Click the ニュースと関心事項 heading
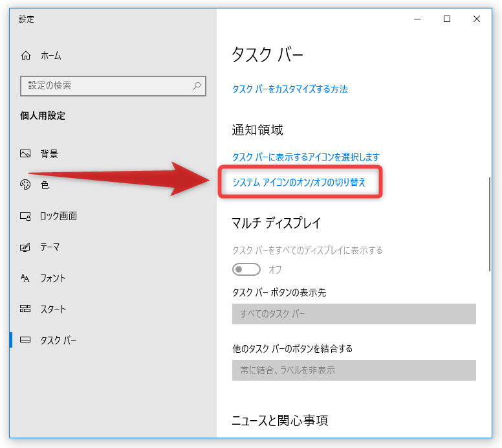The width and height of the screenshot is (502, 448). coord(280,420)
